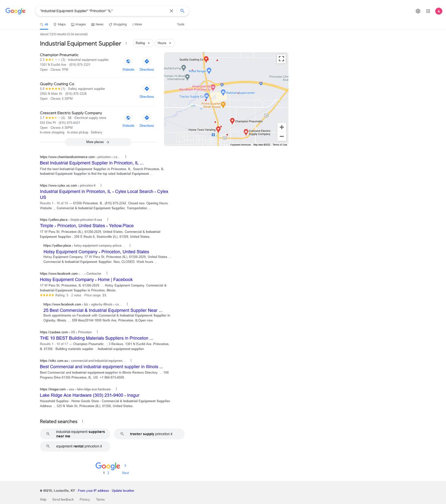Viewport: 446px width, 504px height.
Task: Get directions to Crescent Electric Supply Company
Action: point(147,118)
